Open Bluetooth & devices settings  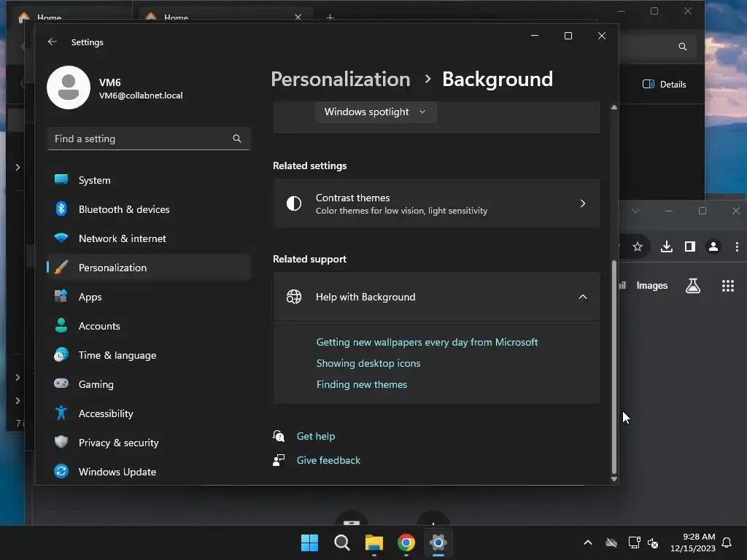(x=149, y=209)
